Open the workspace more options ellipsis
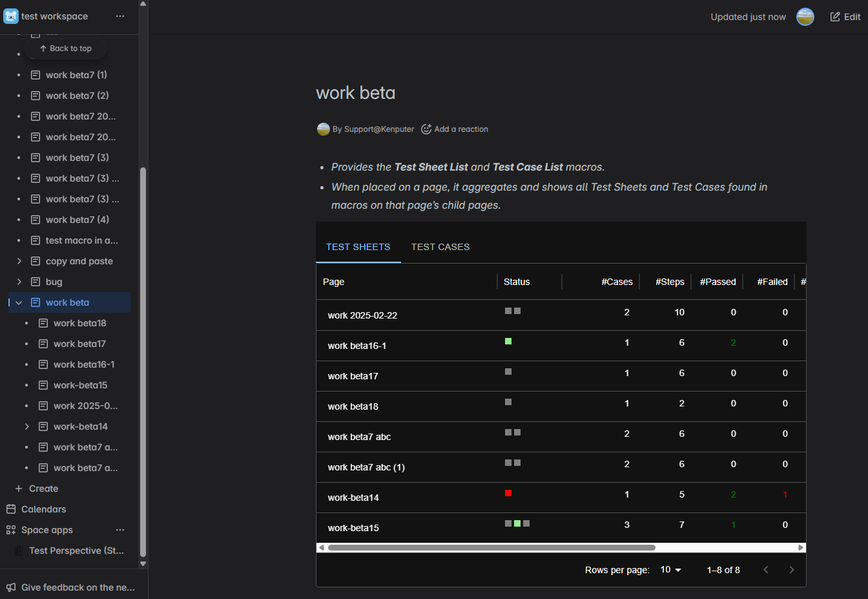 click(120, 16)
